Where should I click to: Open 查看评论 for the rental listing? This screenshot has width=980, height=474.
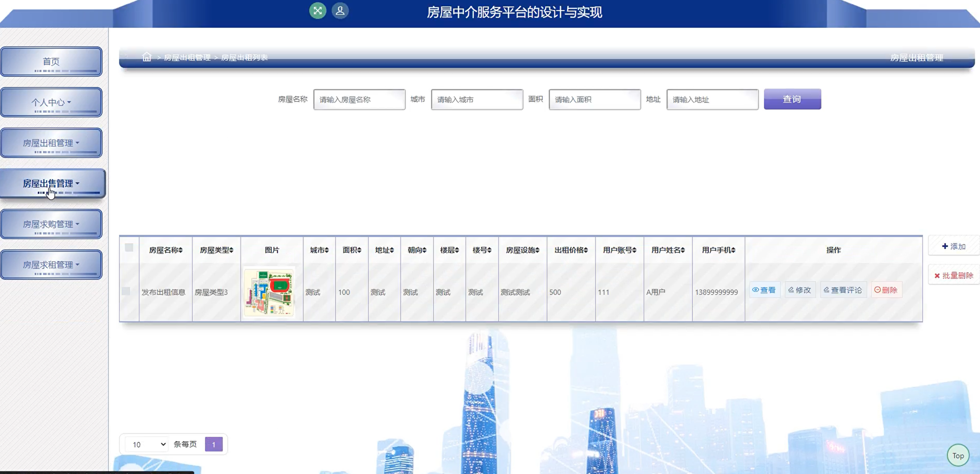point(843,290)
